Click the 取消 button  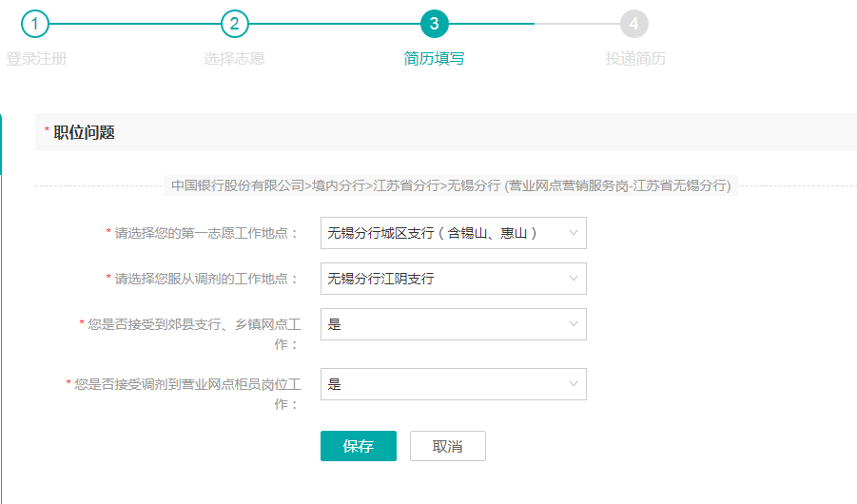[447, 446]
